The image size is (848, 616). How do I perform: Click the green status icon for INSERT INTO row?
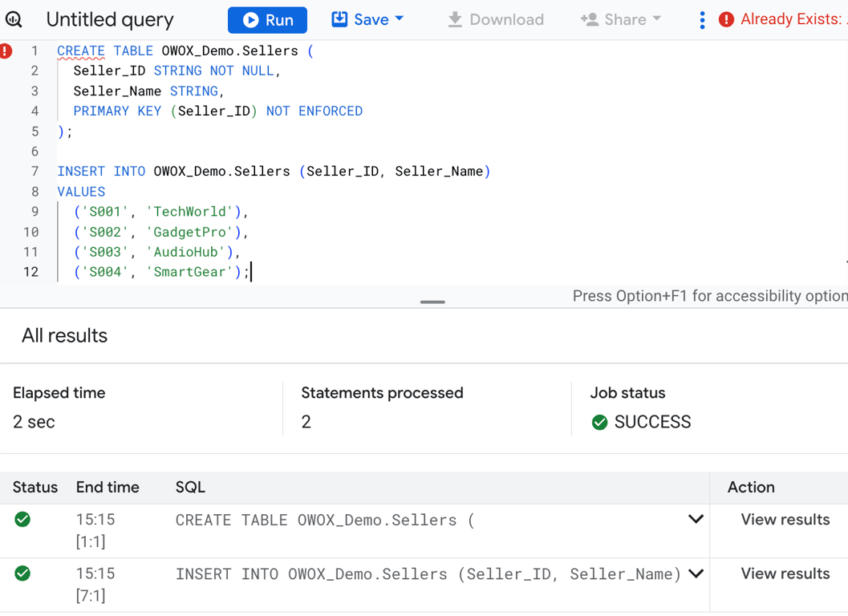tap(22, 573)
